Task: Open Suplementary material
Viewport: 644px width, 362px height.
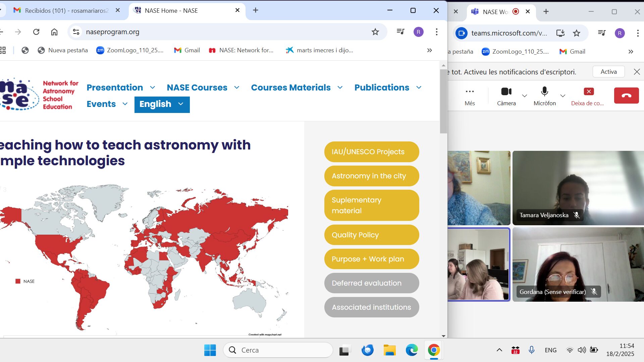Action: click(x=372, y=205)
